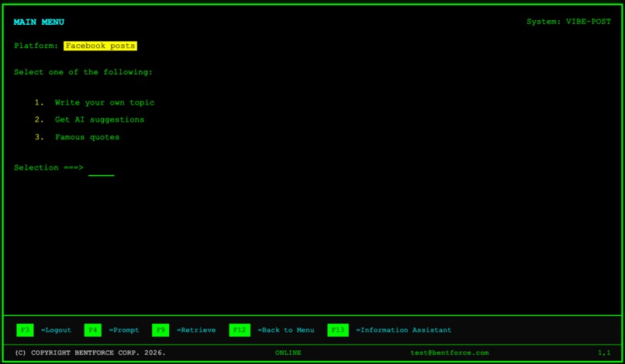Click the =Logout label
The width and height of the screenshot is (625, 364).
pyautogui.click(x=56, y=330)
